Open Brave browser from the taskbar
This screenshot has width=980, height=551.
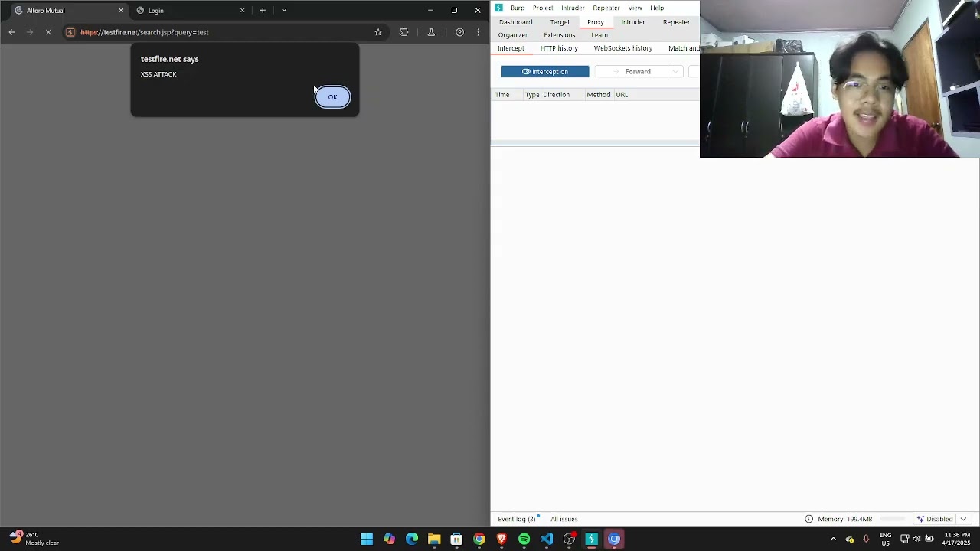click(501, 540)
